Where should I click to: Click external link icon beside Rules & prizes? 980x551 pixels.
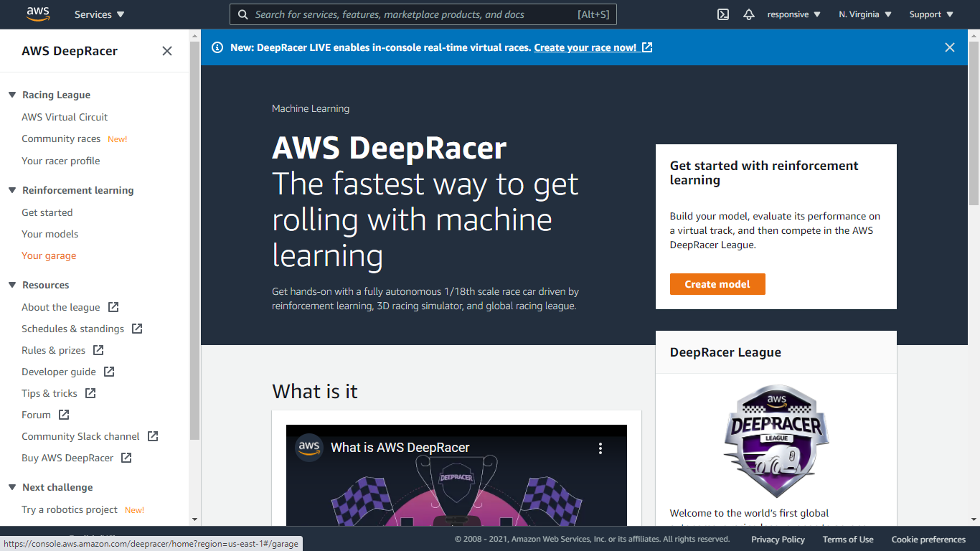tap(98, 350)
